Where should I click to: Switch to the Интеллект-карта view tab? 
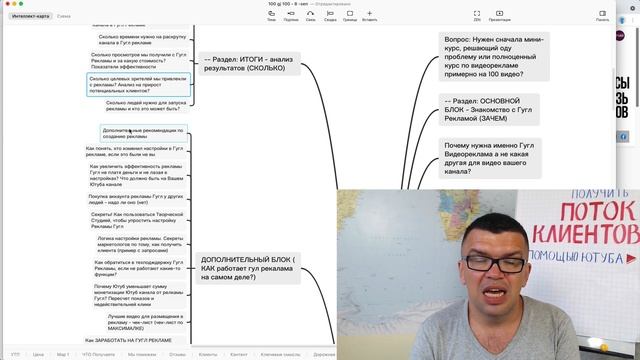coord(30,16)
